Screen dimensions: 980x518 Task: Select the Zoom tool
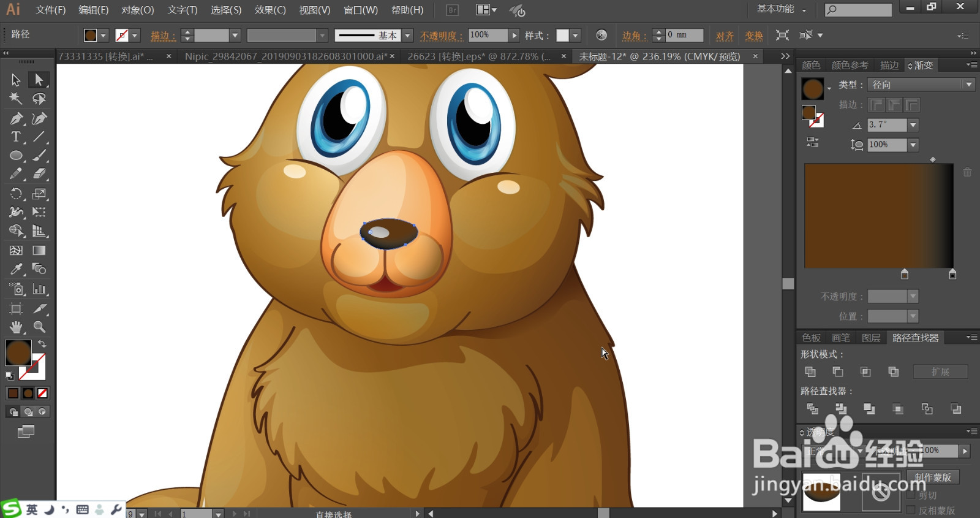coord(39,327)
